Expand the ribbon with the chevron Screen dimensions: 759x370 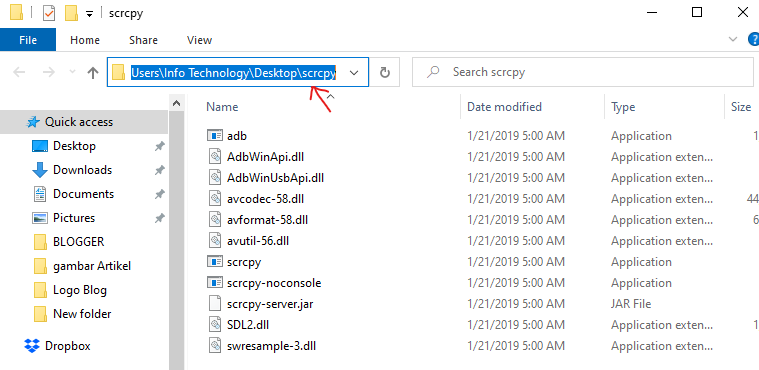(x=733, y=39)
